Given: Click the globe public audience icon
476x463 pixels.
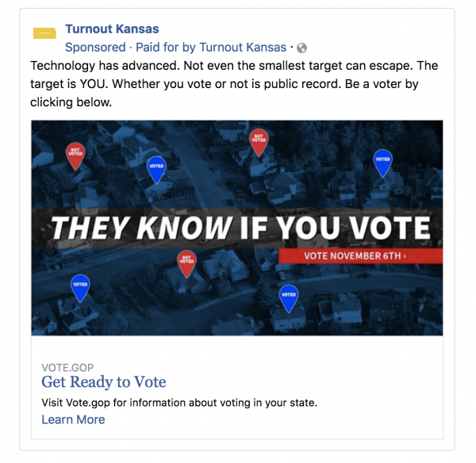Looking at the screenshot, I should [x=301, y=48].
